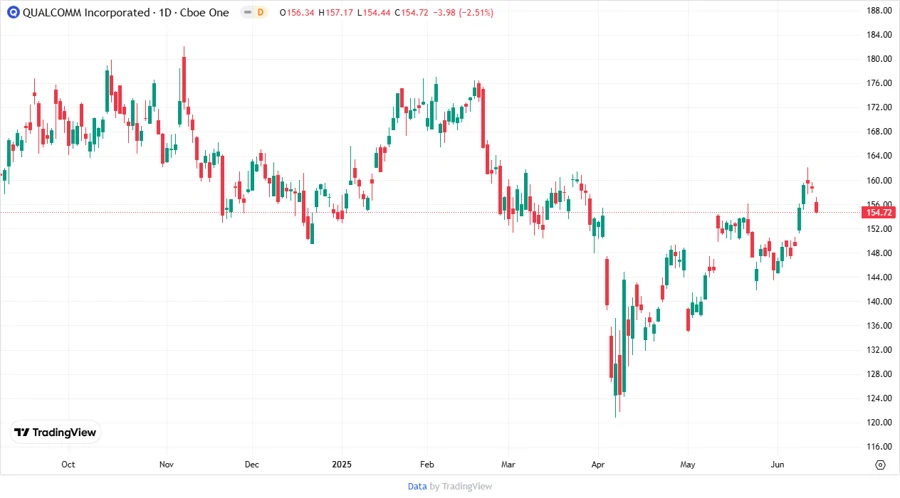This screenshot has height=498, width=900.
Task: Click the Qualcomm logo icon
Action: 13,12
